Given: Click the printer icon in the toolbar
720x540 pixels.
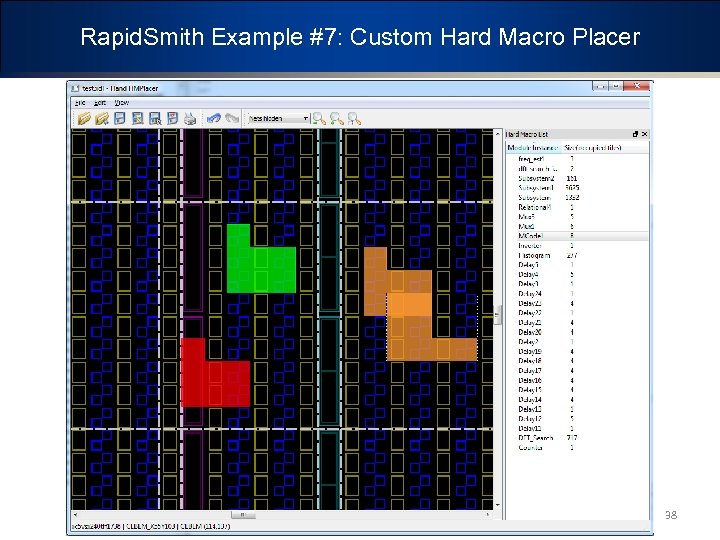Looking at the screenshot, I should click(190, 119).
